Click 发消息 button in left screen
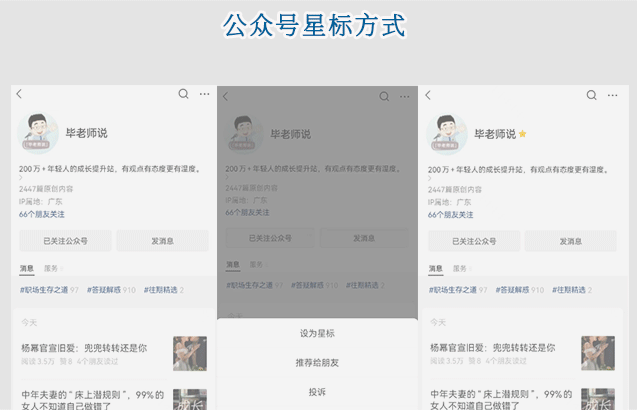637x410 pixels. (x=162, y=241)
